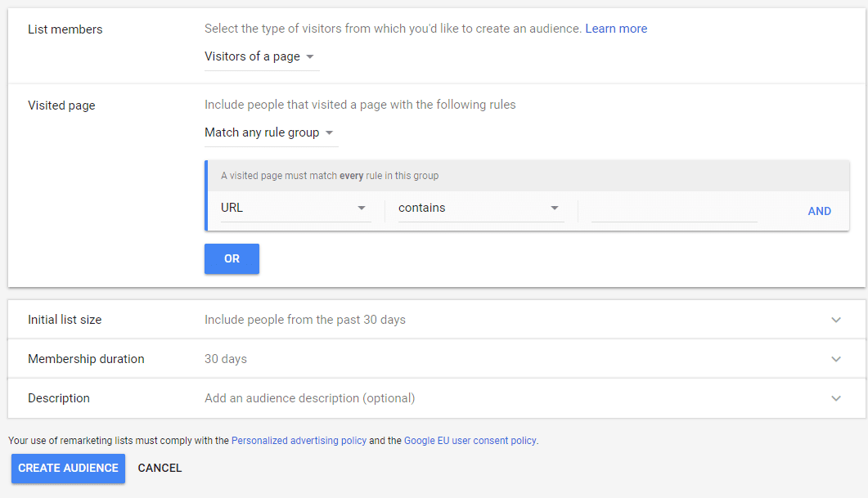868x498 pixels.
Task: Click the chevron icon beside Membership duration
Action: coord(836,359)
